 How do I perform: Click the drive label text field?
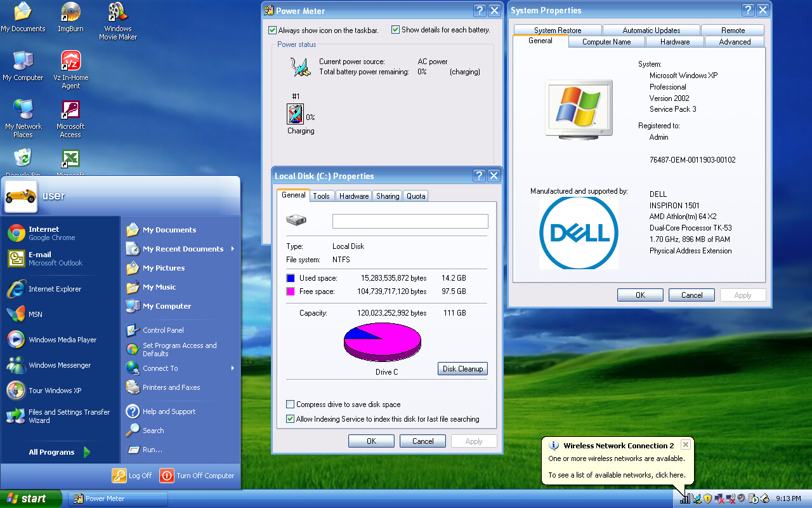[x=410, y=221]
